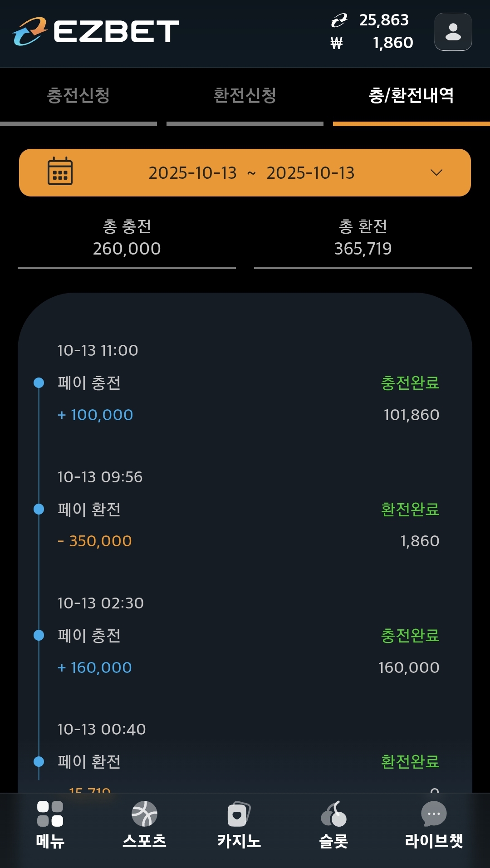Select the 09:56 페이 환전 timeline dot
This screenshot has width=490, height=868.
click(39, 509)
